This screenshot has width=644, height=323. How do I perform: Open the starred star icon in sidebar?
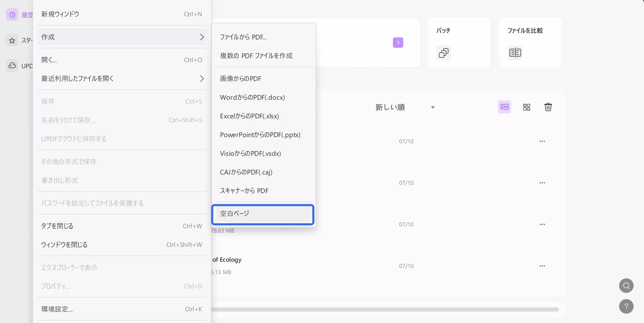click(x=12, y=41)
